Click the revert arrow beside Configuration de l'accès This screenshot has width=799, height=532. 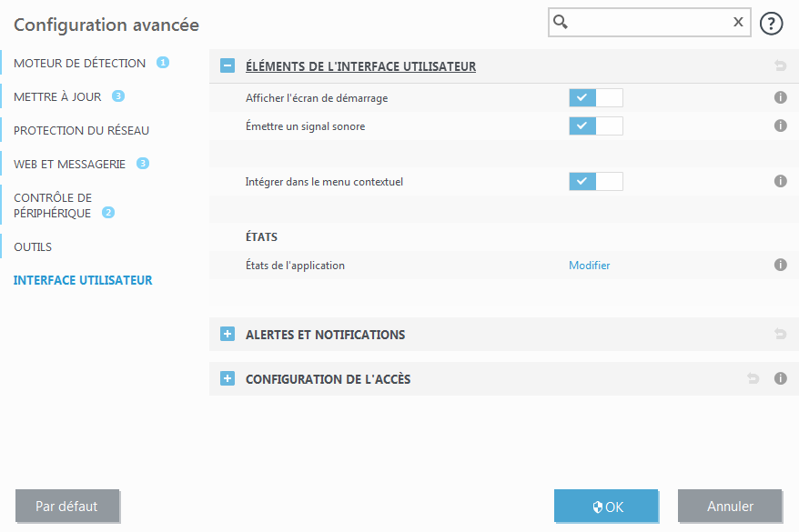(x=753, y=378)
